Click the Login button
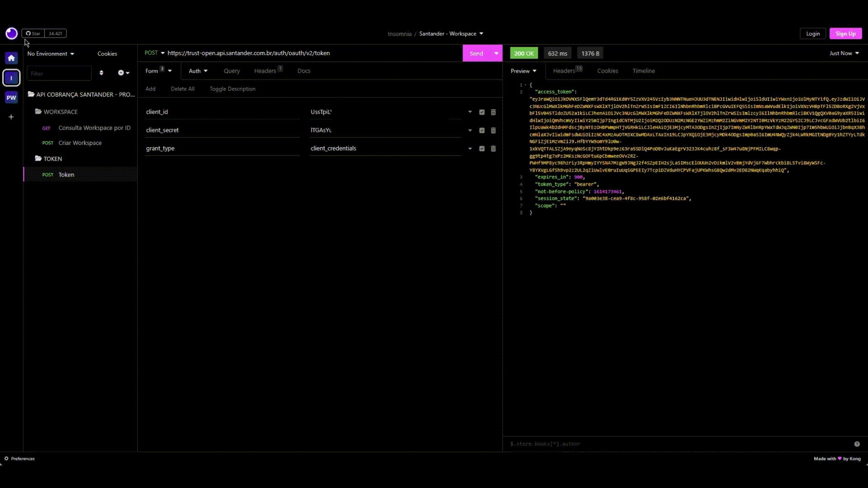Screen dimensions: 868x488 813,33
